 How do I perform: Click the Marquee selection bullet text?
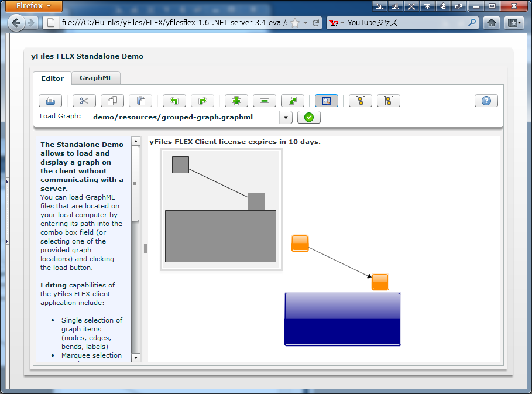[92, 355]
